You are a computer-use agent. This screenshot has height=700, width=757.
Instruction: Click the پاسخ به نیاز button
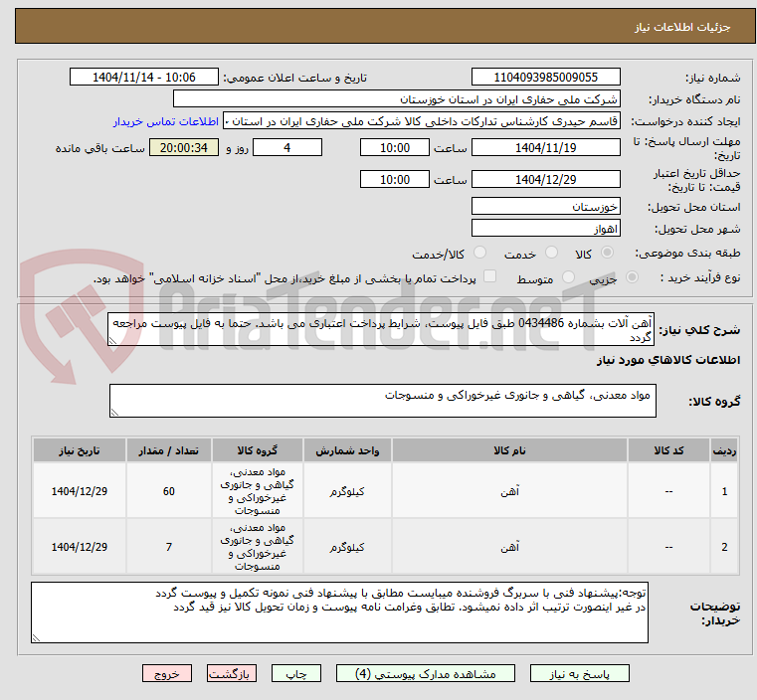click(579, 673)
